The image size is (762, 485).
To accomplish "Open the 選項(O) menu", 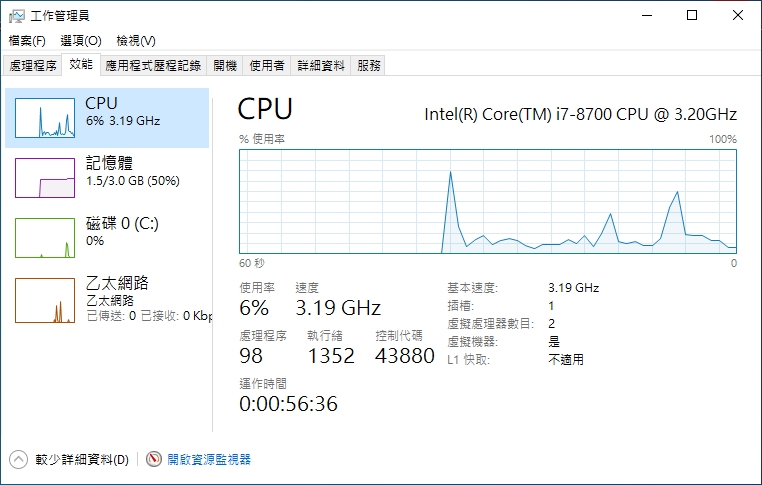I will pos(81,41).
